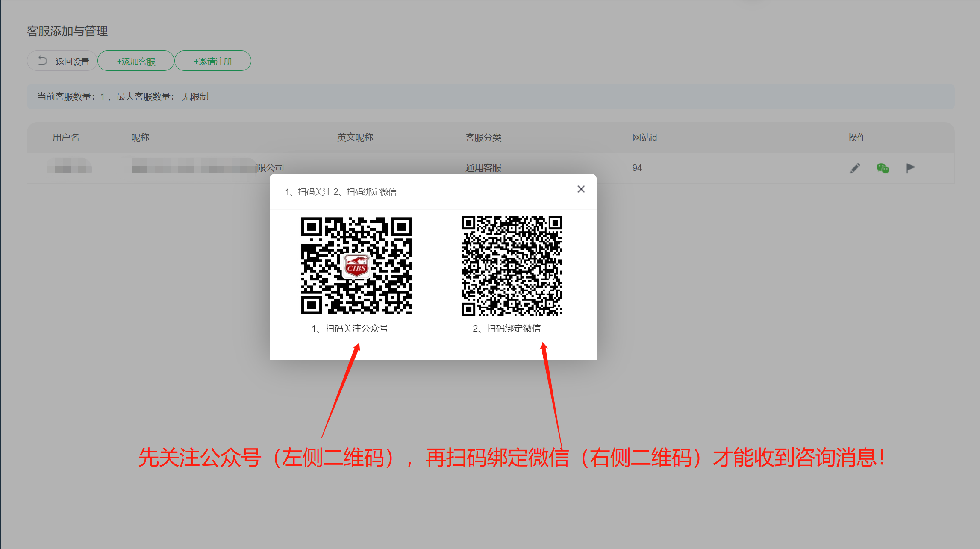980x549 pixels.
Task: Close the QR code scan dialog
Action: pos(581,189)
